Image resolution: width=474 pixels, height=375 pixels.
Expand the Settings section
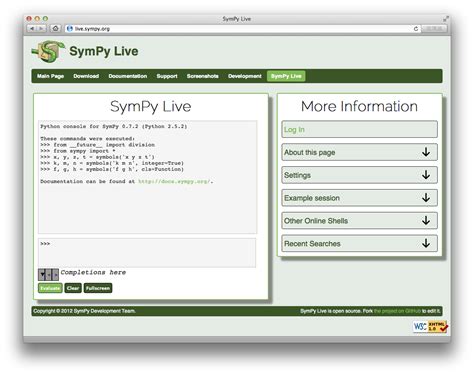[x=359, y=175]
